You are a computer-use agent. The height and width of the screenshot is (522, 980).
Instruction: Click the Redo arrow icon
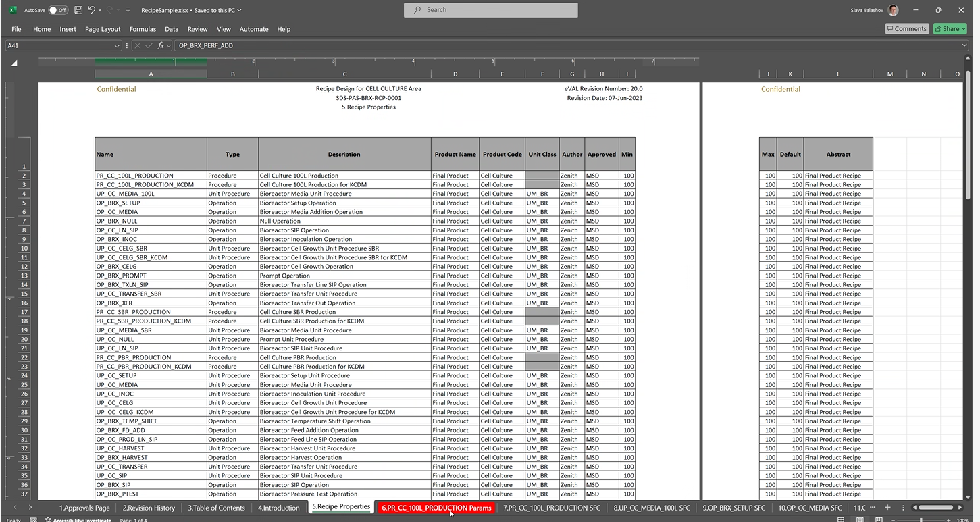[x=111, y=10]
